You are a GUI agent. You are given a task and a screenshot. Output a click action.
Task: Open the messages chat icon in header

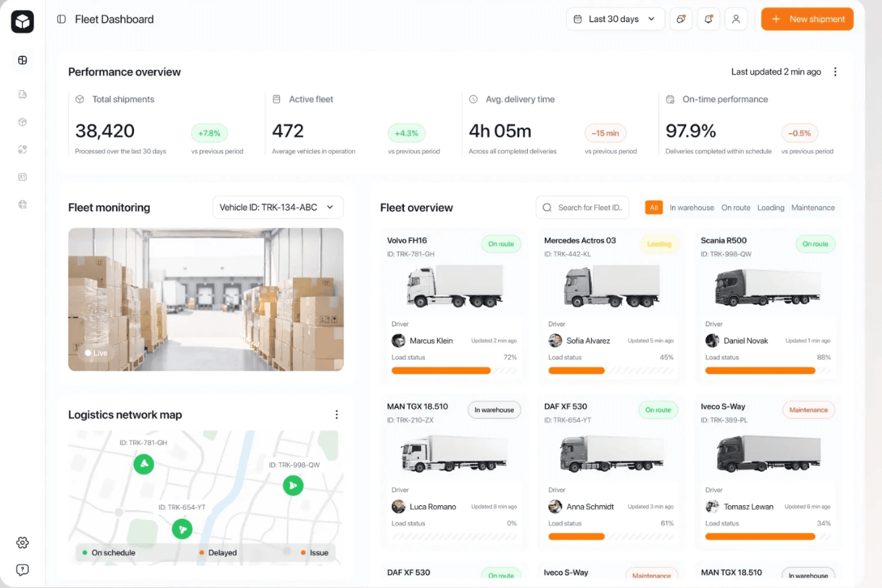point(681,19)
